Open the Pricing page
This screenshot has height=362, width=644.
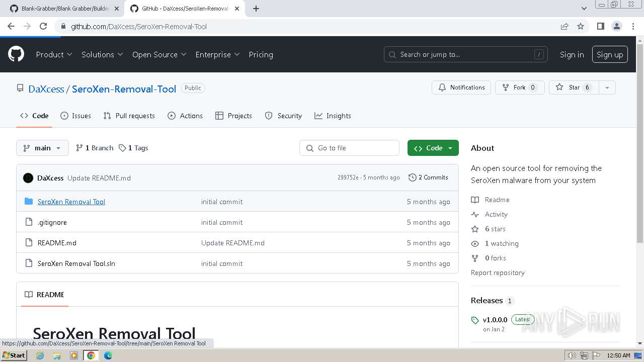[x=261, y=54]
